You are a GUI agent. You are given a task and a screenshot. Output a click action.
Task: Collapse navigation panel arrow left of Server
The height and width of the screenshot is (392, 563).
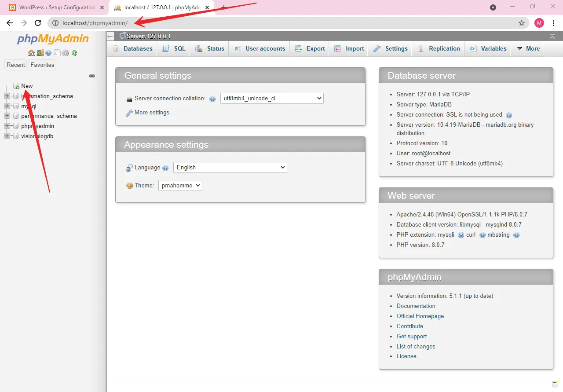[110, 37]
